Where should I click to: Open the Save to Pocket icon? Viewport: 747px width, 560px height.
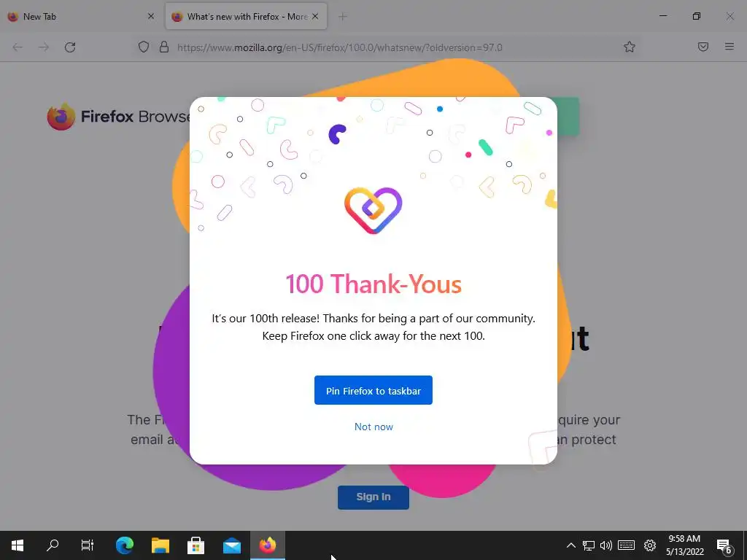pos(703,47)
